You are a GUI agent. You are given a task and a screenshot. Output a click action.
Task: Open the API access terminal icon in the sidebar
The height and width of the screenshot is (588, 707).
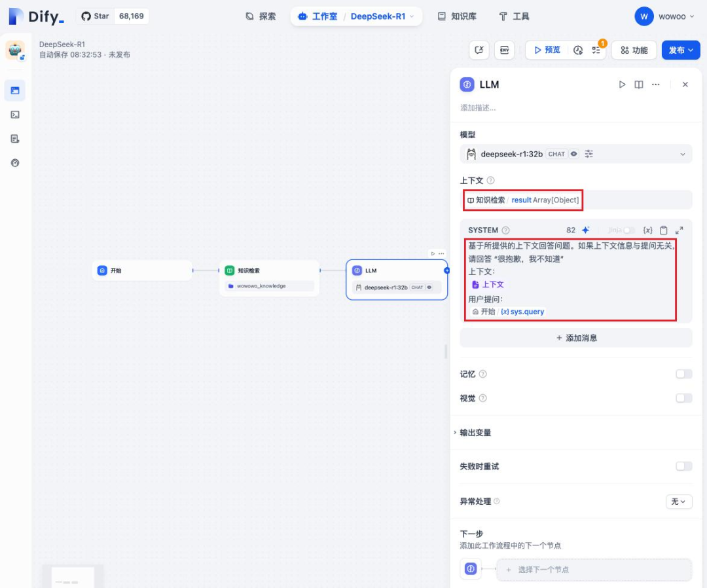(15, 115)
